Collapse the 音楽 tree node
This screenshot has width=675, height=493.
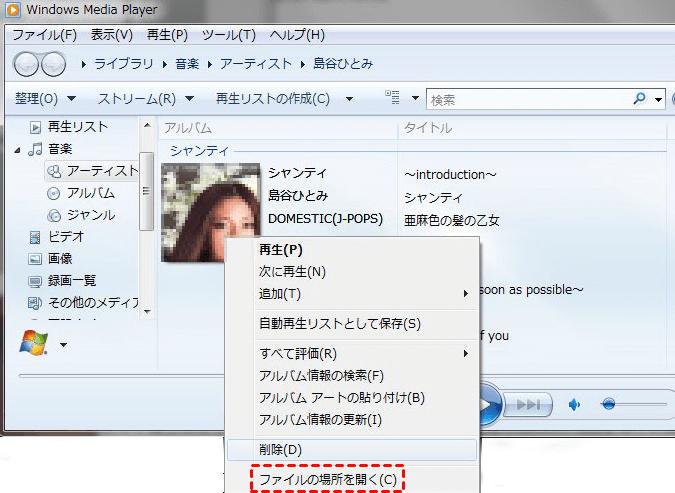(x=19, y=150)
